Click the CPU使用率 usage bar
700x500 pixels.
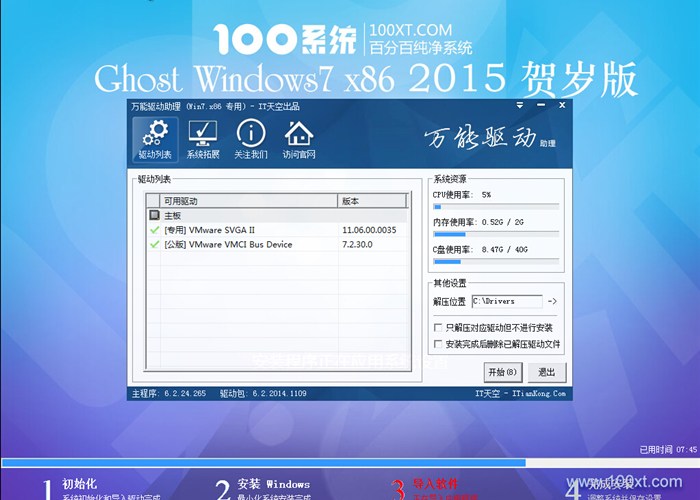click(496, 207)
